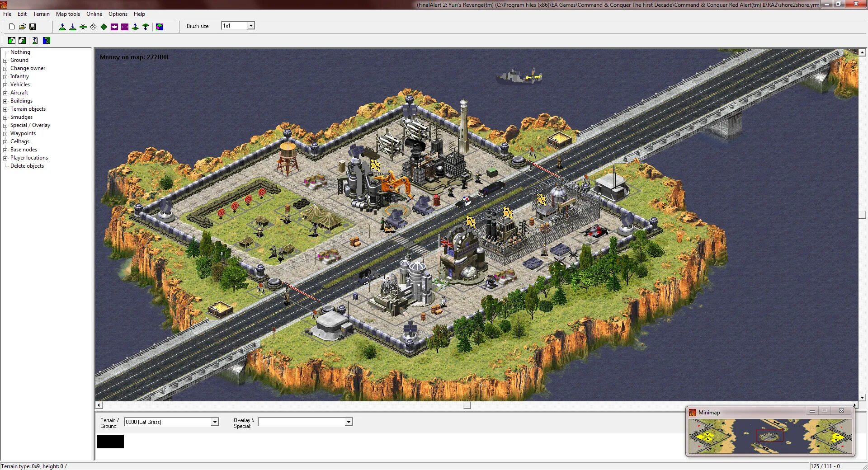Select Nothing in the object tree
This screenshot has width=868, height=470.
point(20,52)
